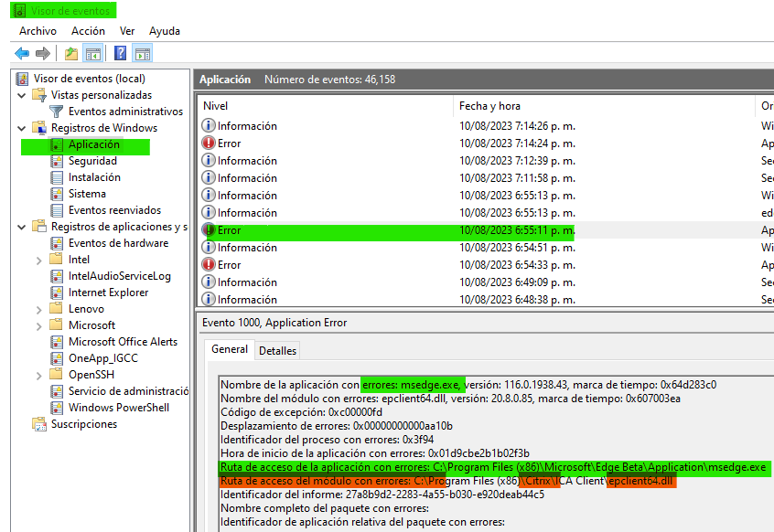This screenshot has height=532, width=774.
Task: Click the Eventos de hardware log icon
Action: [x=58, y=243]
